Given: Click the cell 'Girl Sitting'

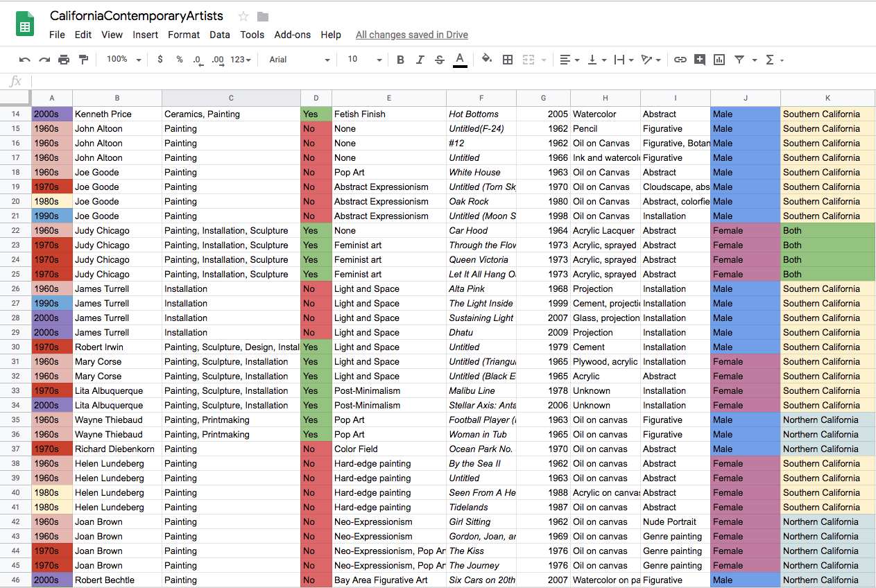Looking at the screenshot, I should point(481,522).
